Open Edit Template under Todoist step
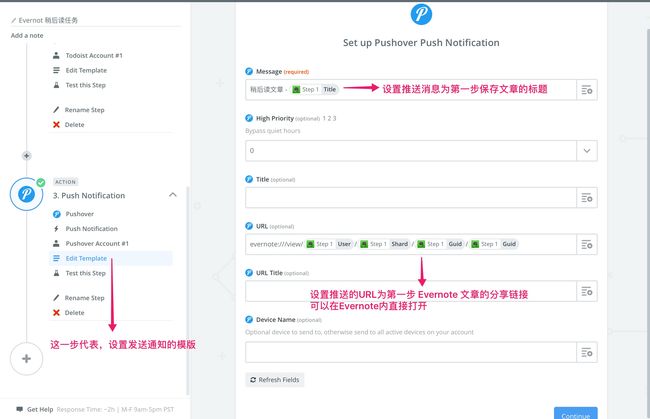Image resolution: width=650 pixels, height=419 pixels. 80,70
